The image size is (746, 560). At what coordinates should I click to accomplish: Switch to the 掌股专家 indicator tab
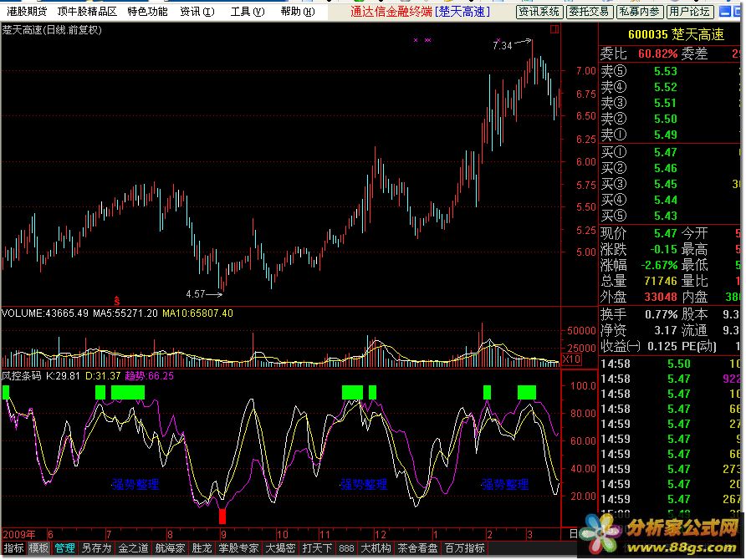[238, 548]
